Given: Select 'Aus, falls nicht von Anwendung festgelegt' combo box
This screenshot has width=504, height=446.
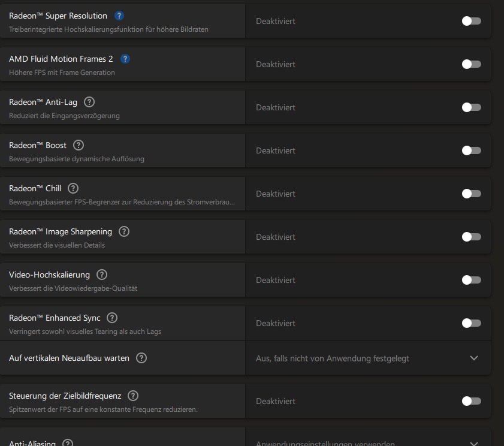Looking at the screenshot, I should (x=368, y=358).
